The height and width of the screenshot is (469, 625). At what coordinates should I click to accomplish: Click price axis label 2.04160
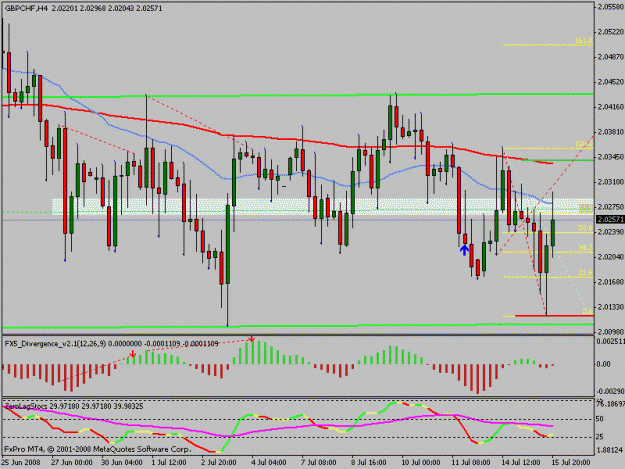coord(611,107)
